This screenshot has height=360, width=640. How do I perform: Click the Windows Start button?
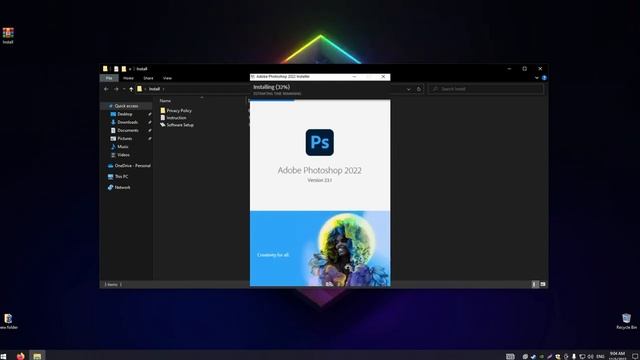tap(3, 356)
